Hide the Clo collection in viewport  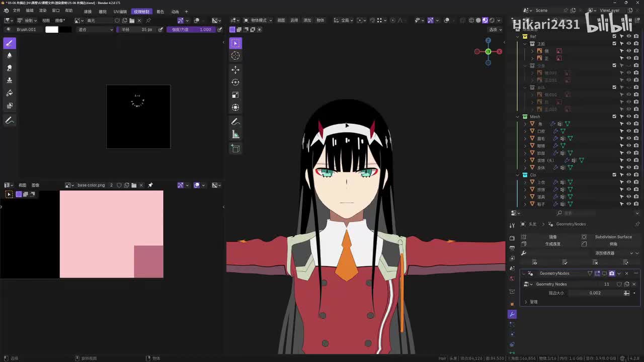tap(629, 175)
